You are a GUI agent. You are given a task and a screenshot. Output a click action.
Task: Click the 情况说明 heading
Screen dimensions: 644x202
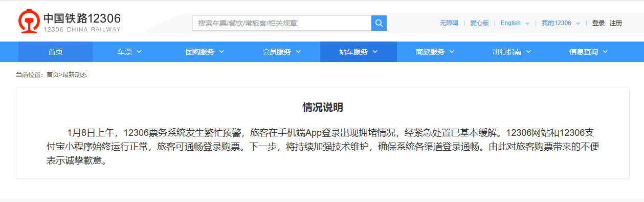click(x=323, y=107)
